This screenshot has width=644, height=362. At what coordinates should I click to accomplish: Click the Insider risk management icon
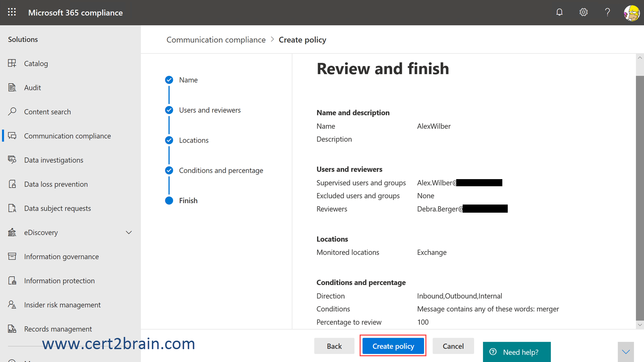pos(12,305)
